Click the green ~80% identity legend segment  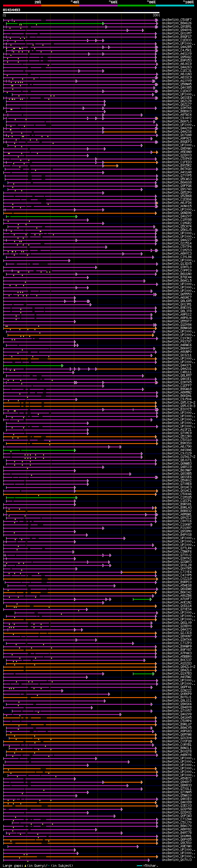137,6
